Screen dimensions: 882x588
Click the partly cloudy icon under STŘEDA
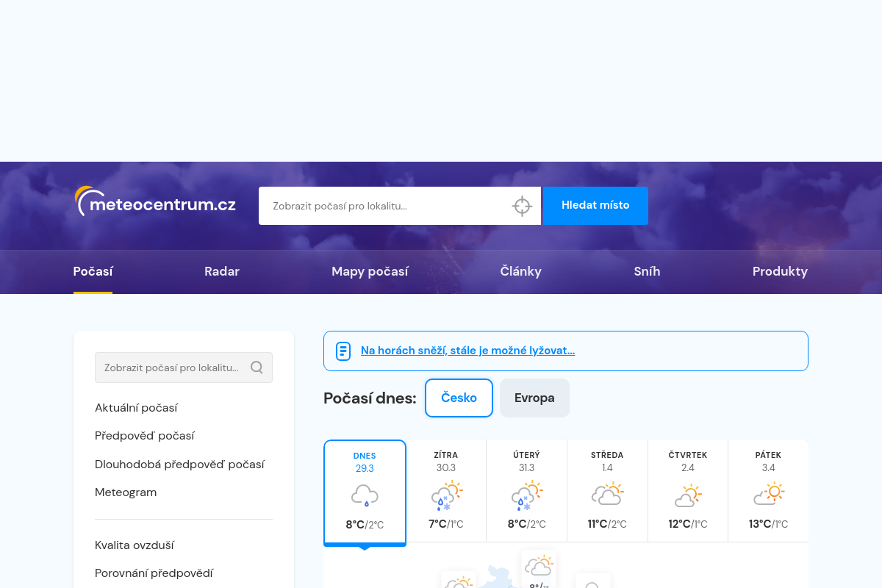click(607, 495)
